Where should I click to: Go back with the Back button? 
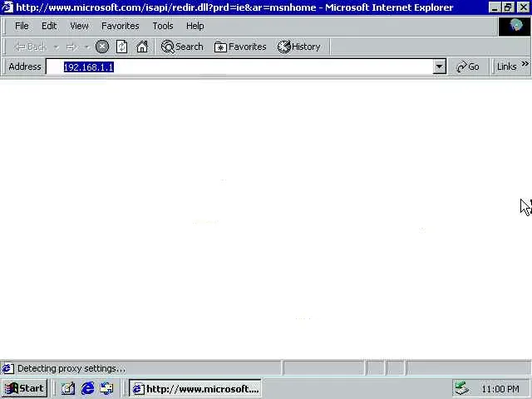tap(30, 47)
